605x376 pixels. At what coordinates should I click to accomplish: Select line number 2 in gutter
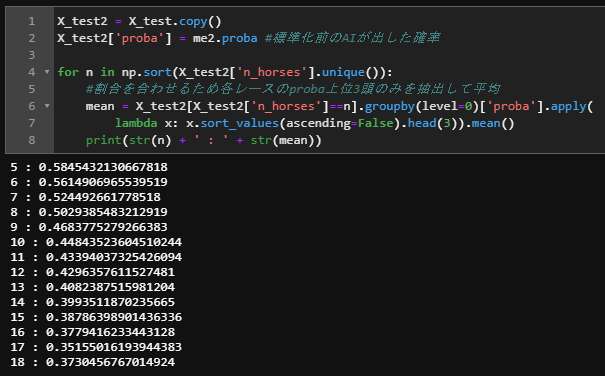(31, 38)
